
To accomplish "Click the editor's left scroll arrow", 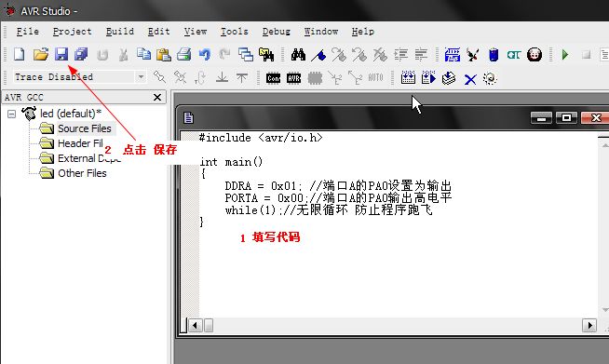I will tap(195, 325).
